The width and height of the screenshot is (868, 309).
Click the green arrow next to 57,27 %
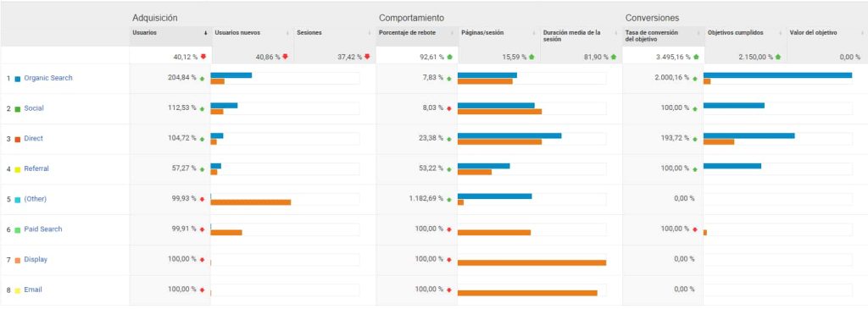click(202, 169)
